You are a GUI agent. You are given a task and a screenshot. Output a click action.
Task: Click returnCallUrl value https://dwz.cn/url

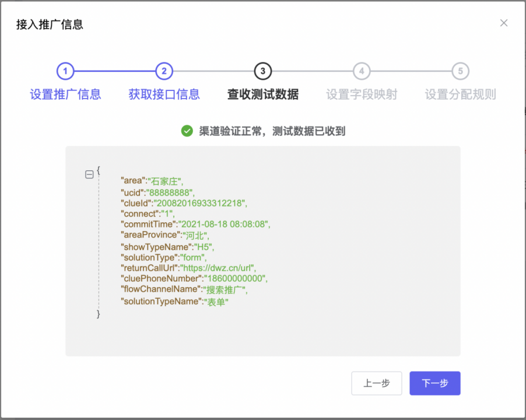(218, 268)
